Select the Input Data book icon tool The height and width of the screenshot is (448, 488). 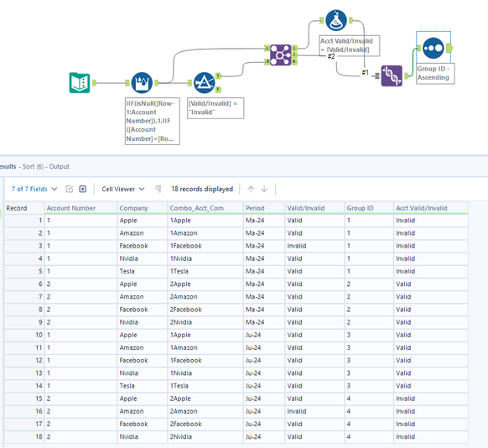coord(80,83)
